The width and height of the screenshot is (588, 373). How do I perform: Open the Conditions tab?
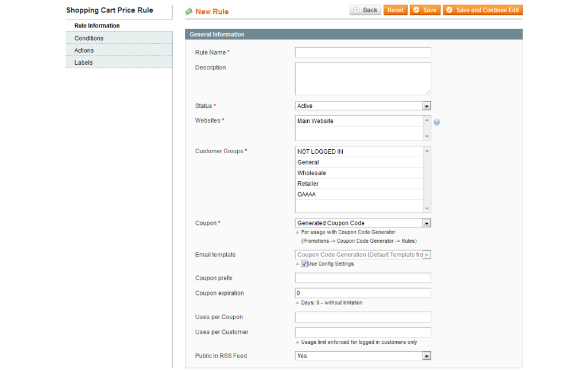pyautogui.click(x=119, y=38)
